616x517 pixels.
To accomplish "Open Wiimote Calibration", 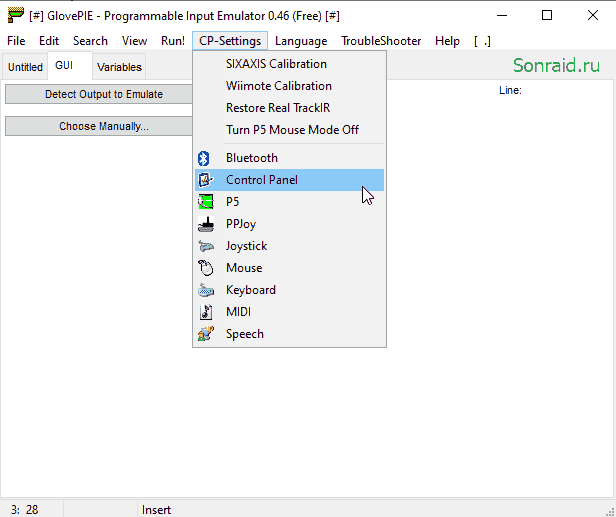I will point(289,86).
